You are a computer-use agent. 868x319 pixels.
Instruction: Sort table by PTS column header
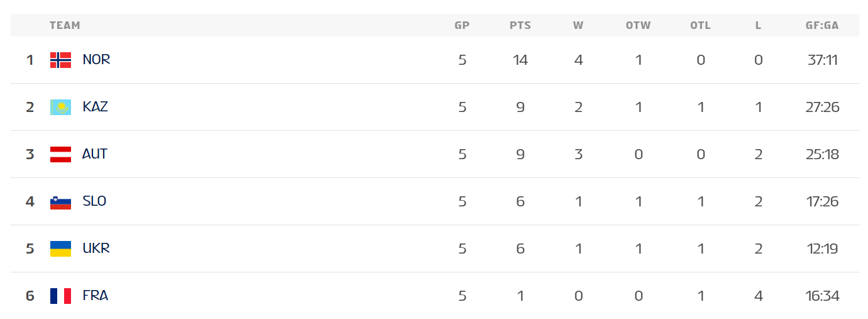(520, 26)
